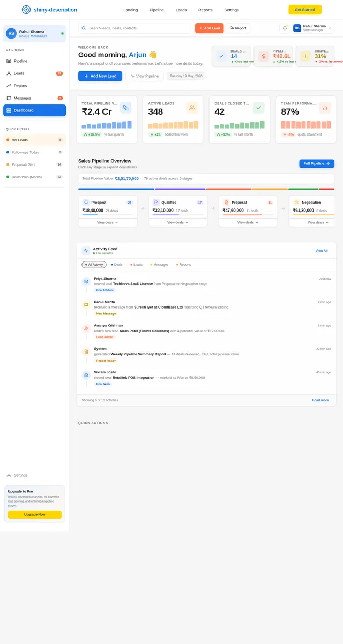Click the Prospect stage search icon
Viewport: 343px width, 644px height.
(x=86, y=203)
